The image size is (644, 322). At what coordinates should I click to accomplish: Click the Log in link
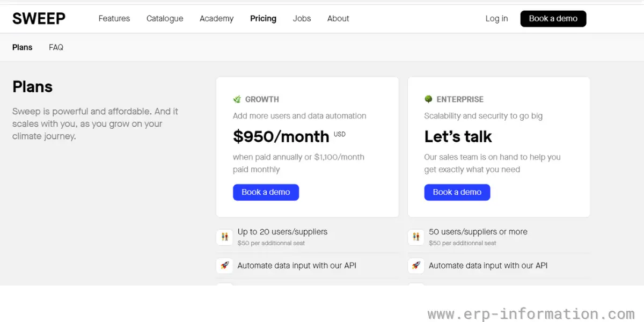pos(496,18)
